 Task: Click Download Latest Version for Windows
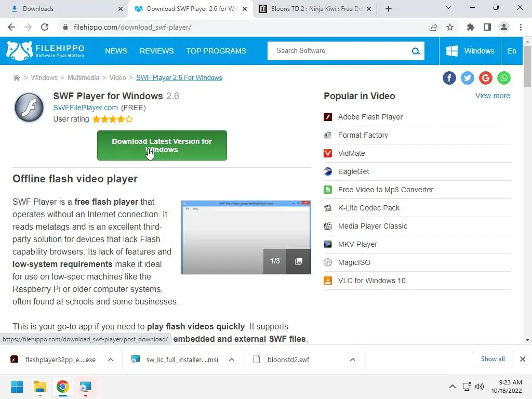click(162, 145)
